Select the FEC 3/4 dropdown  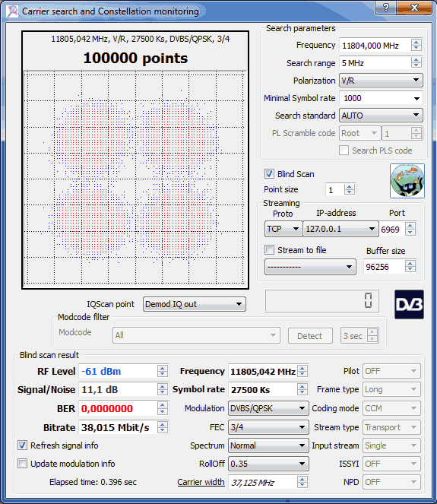click(x=268, y=427)
